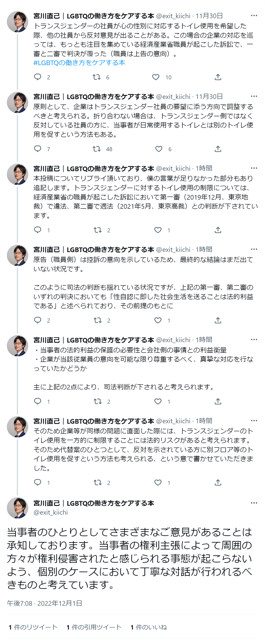Open more options on tweet starting 原則として

point(254,96)
